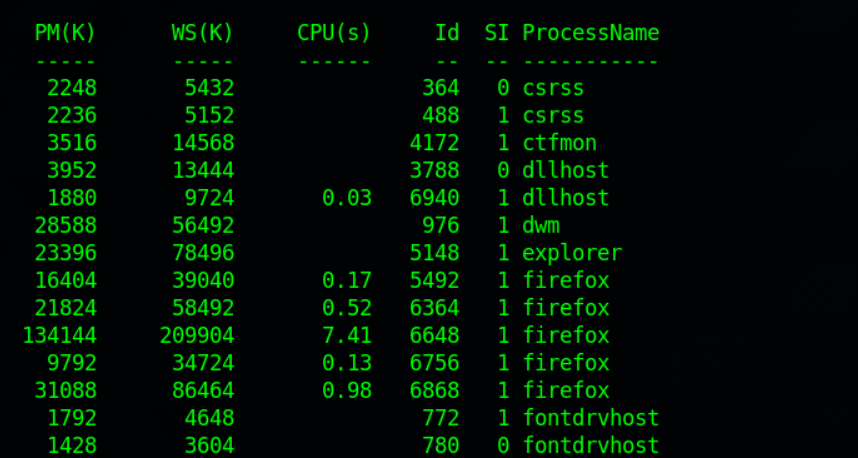
Task: Select process Id 976
Action: [x=440, y=225]
